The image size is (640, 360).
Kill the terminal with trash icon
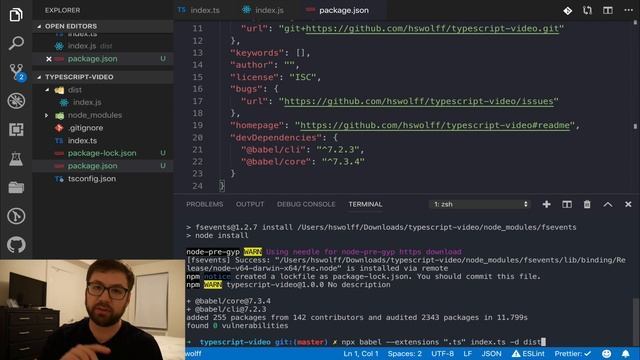coord(587,204)
